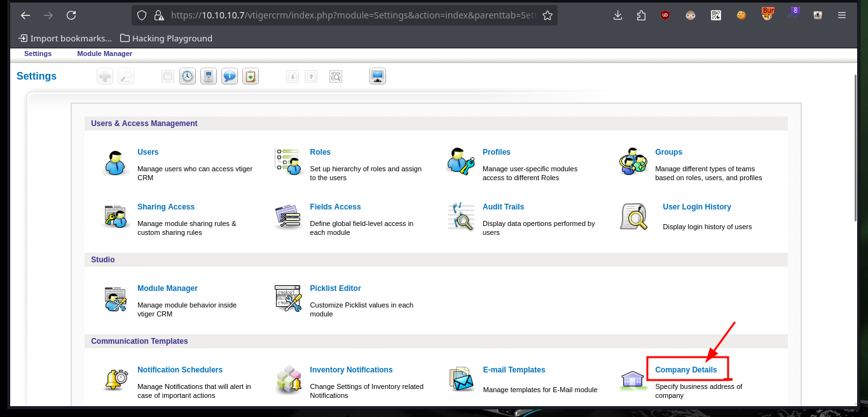Click the Sharing Access icon

117,217
